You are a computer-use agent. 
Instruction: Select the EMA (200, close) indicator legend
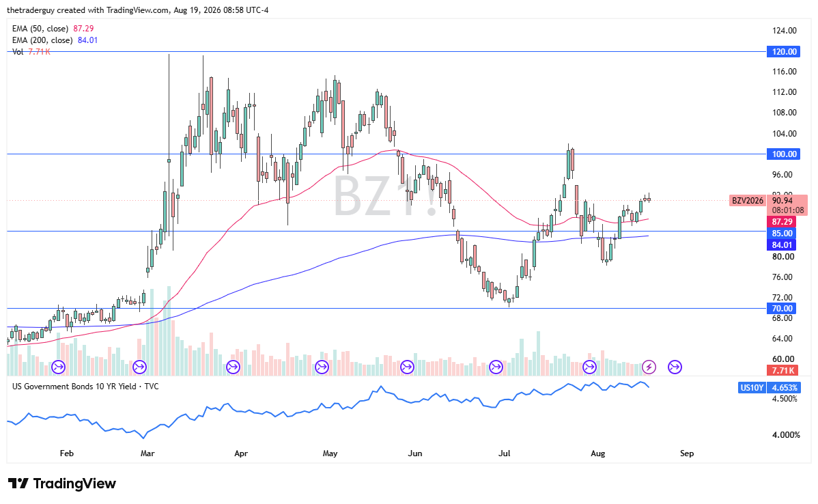pyautogui.click(x=55, y=40)
